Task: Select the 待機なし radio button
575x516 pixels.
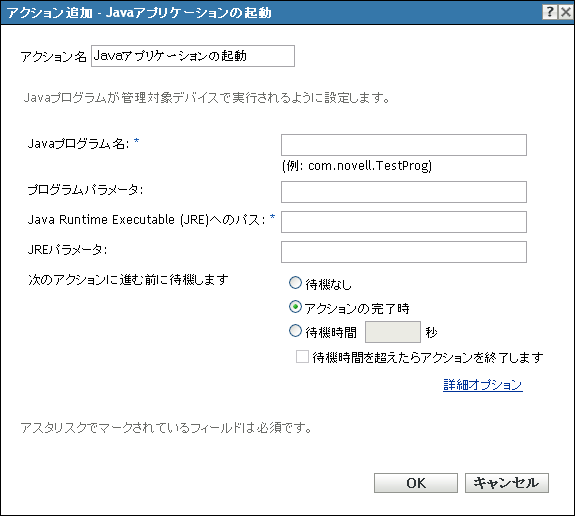Action: pyautogui.click(x=295, y=283)
